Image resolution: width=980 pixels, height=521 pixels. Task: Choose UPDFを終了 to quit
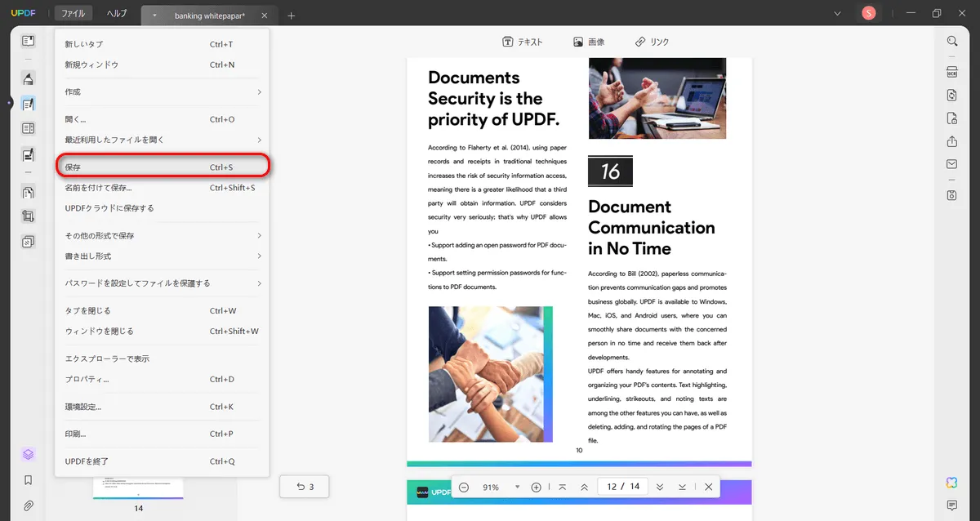click(162, 461)
